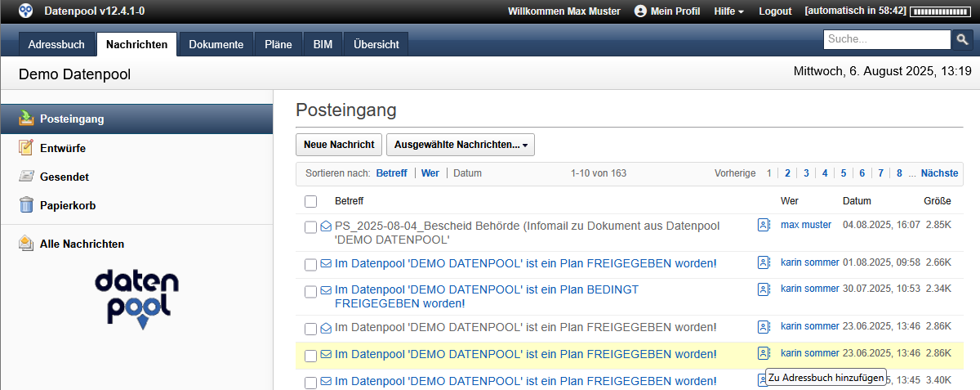The image size is (980, 390).
Task: Go to Nächste page of messages
Action: pos(939,173)
